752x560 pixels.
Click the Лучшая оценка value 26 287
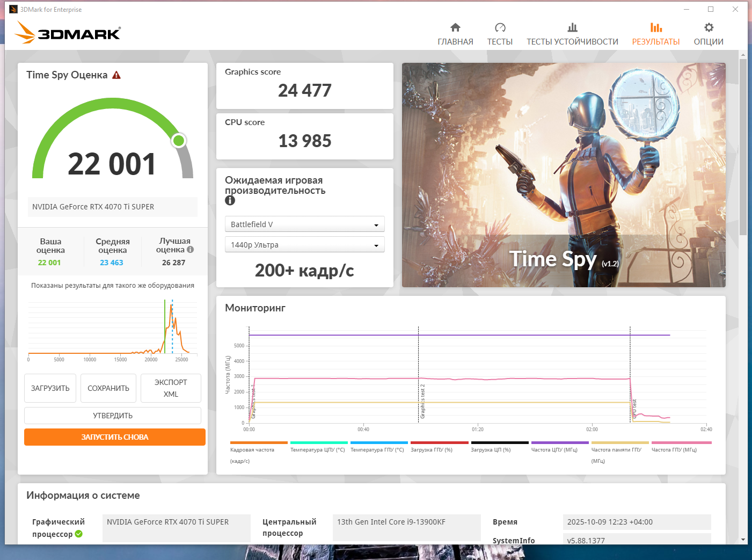pos(173,263)
